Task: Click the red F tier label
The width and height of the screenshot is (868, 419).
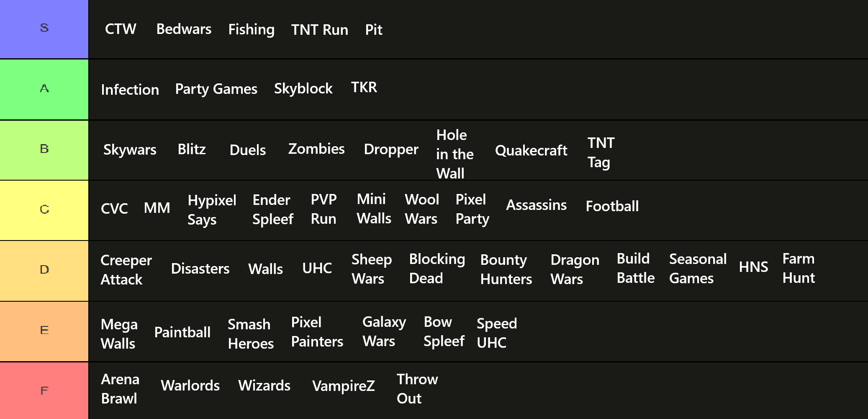Action: tap(44, 391)
